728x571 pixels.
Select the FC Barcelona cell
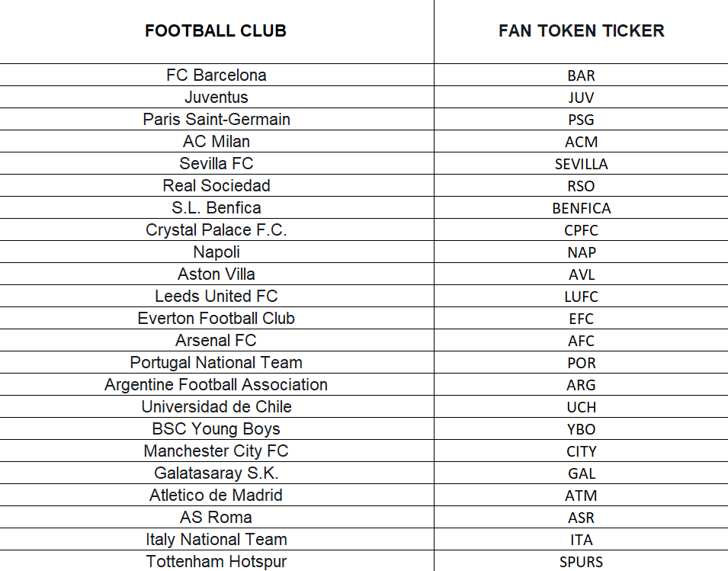click(216, 75)
